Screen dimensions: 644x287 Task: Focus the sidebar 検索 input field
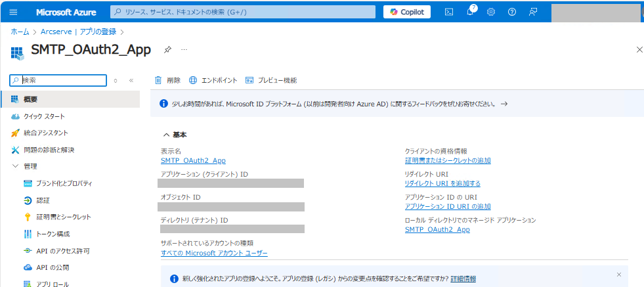pos(58,81)
